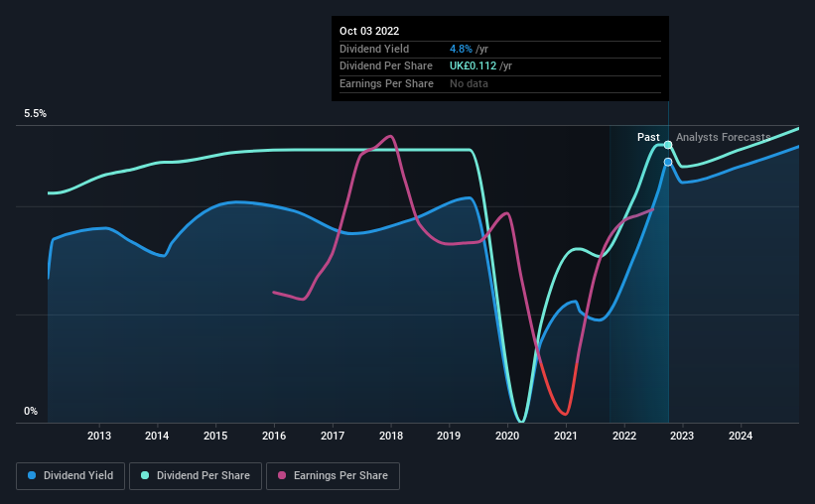815x504 pixels.
Task: Select the teal dividend per share data point marker
Action: pos(668,145)
